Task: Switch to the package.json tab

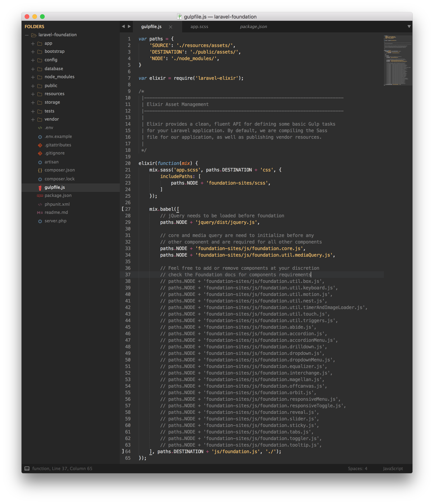Action: (253, 27)
